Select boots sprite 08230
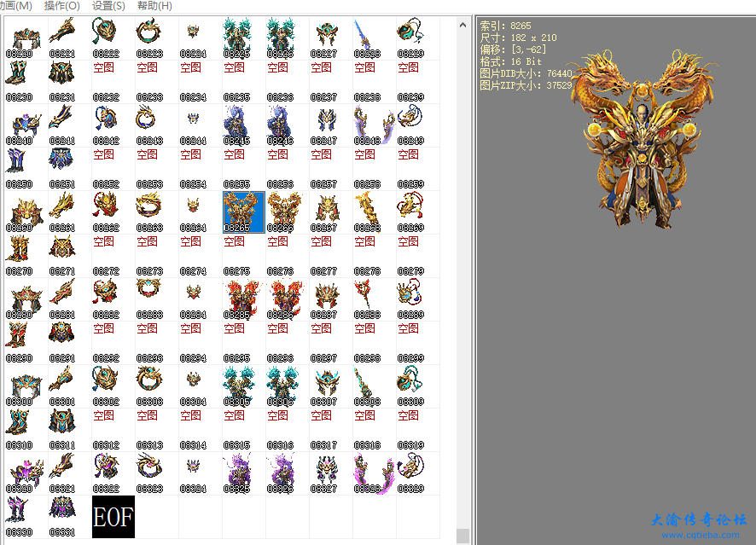This screenshot has height=545, width=756. click(26, 82)
